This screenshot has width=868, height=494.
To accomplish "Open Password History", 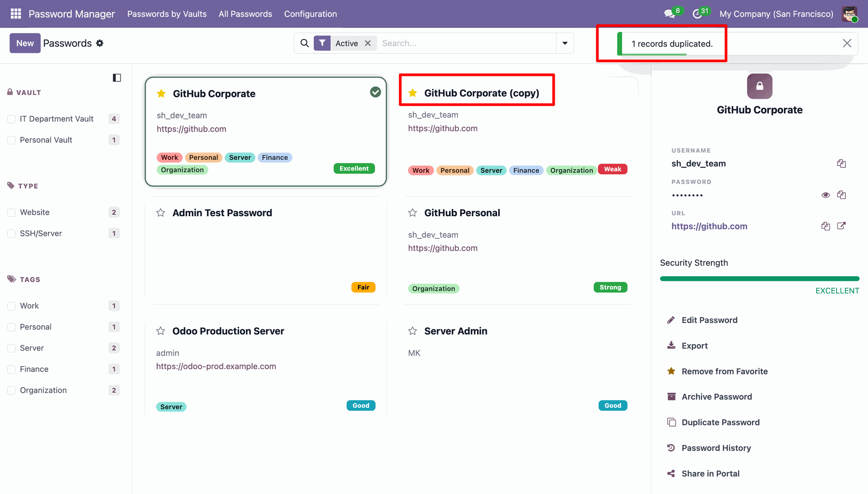I will click(x=716, y=448).
